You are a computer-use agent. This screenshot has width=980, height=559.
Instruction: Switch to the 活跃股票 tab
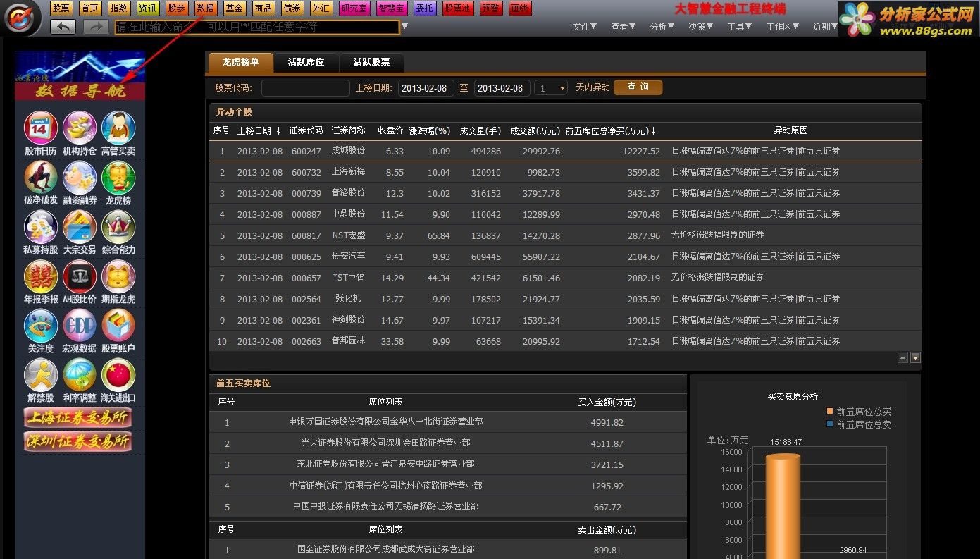tap(371, 62)
